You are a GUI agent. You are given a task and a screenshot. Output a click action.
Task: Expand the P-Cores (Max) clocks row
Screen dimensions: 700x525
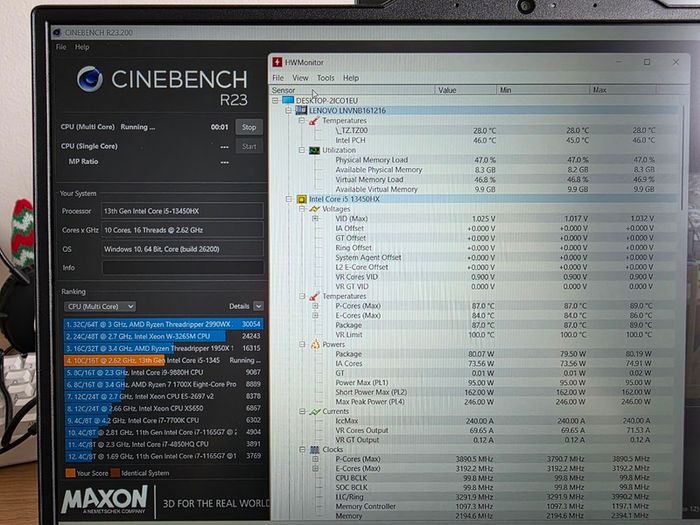[315, 459]
